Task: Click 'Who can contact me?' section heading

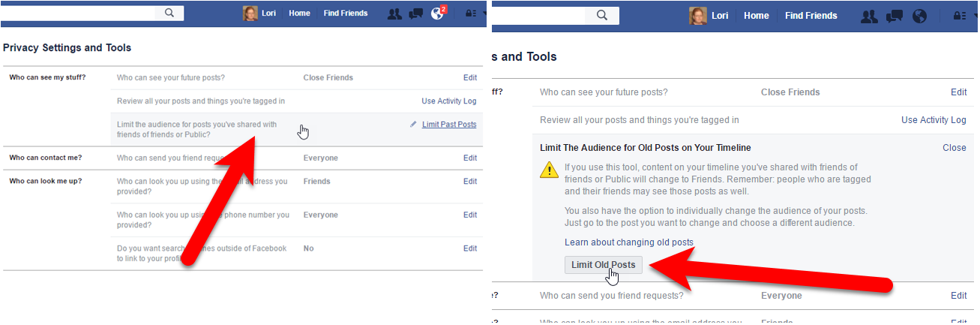Action: click(45, 158)
